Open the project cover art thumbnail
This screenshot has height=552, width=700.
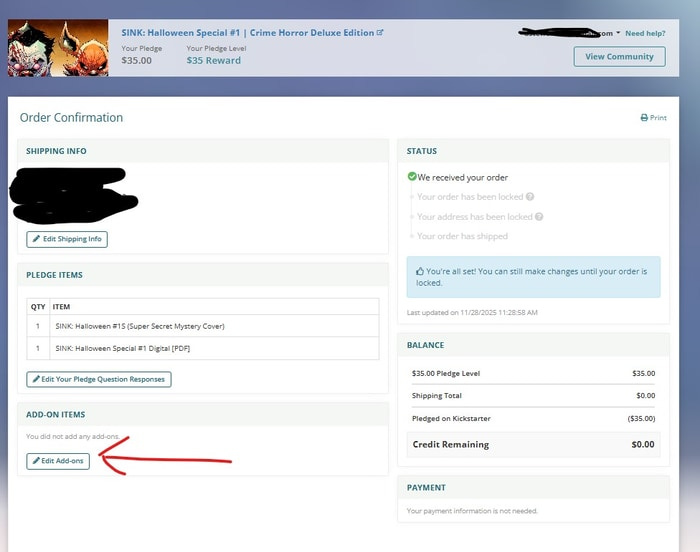[x=58, y=48]
